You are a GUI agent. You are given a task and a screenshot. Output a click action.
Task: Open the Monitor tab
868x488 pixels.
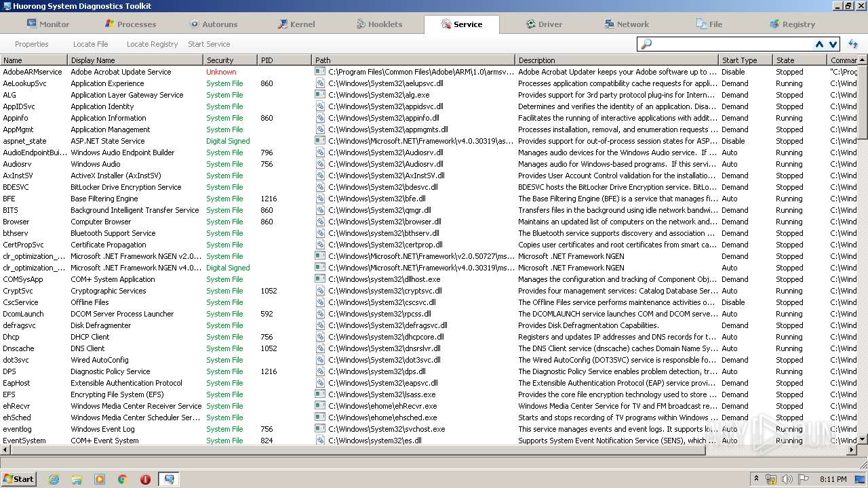(48, 24)
